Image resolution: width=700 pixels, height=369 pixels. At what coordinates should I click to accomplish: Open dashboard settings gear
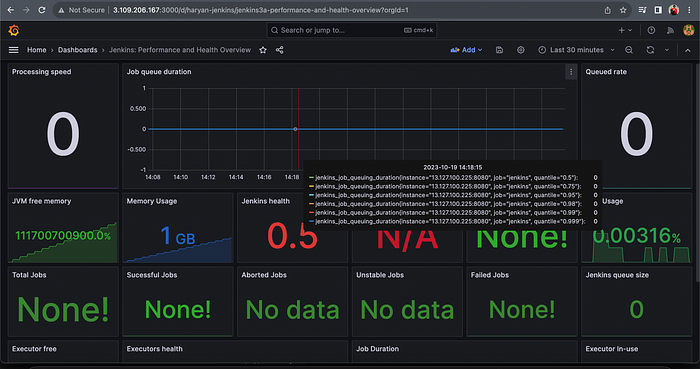521,50
